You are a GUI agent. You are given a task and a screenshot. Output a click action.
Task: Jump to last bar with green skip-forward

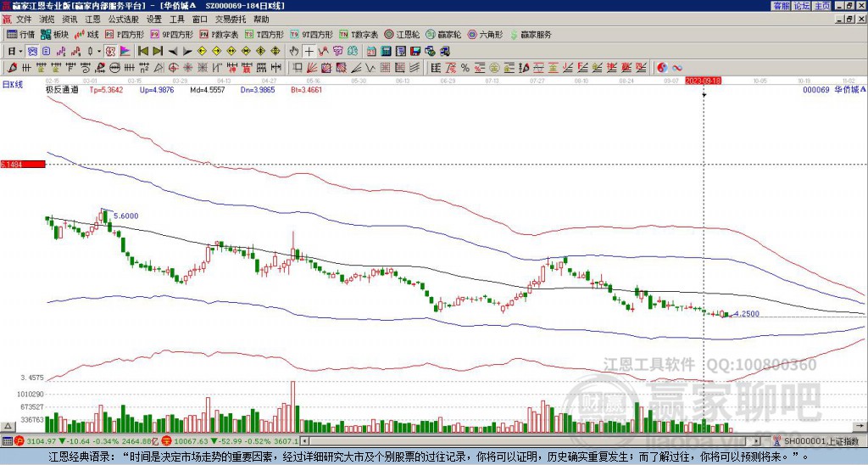pyautogui.click(x=158, y=51)
